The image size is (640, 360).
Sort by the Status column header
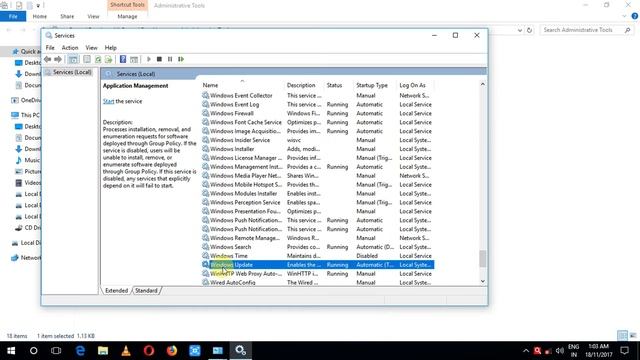coord(334,85)
